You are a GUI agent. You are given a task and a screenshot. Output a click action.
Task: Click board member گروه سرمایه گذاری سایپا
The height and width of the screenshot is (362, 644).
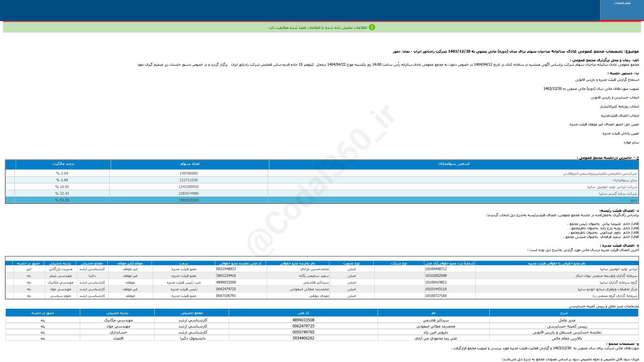pos(619,283)
